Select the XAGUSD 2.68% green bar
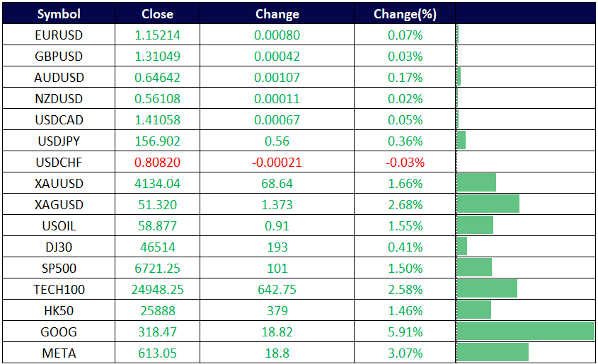This screenshot has height=364, width=598. (x=488, y=205)
